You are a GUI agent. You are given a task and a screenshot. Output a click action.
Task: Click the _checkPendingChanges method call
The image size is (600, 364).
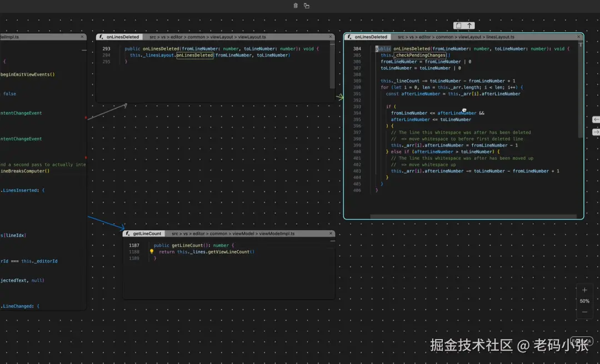420,55
